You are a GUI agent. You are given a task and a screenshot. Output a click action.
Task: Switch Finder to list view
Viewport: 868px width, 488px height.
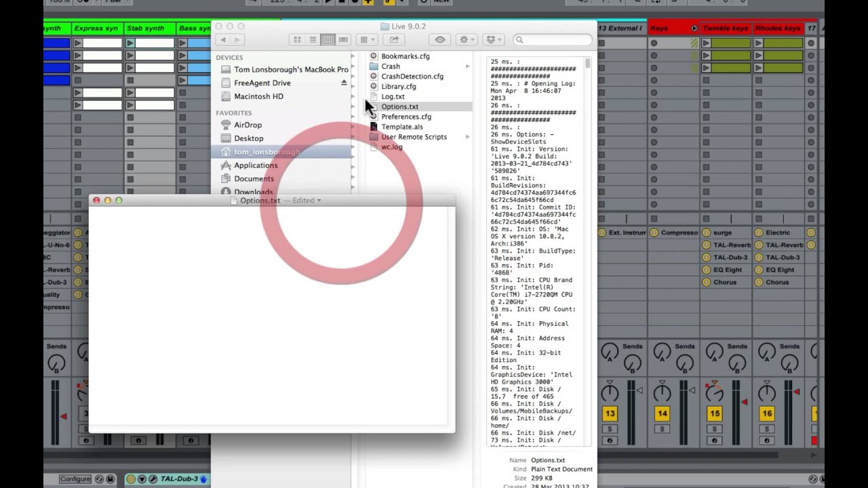(x=313, y=40)
